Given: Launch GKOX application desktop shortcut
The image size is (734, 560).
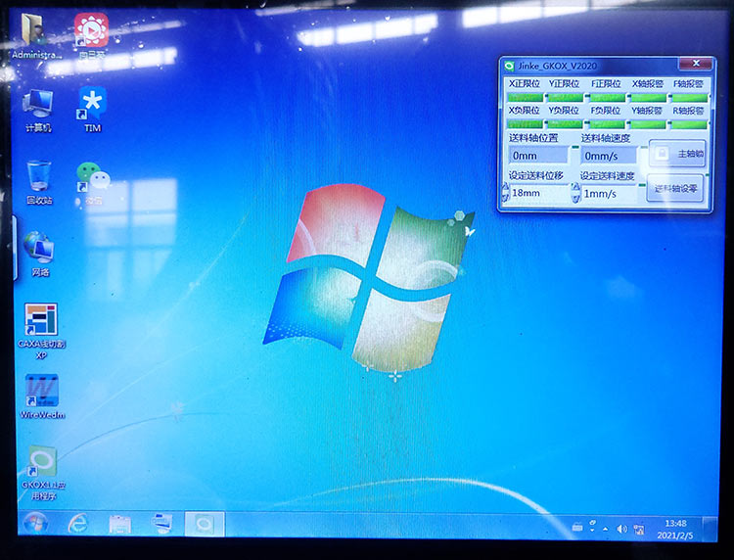Looking at the screenshot, I should (x=43, y=473).
